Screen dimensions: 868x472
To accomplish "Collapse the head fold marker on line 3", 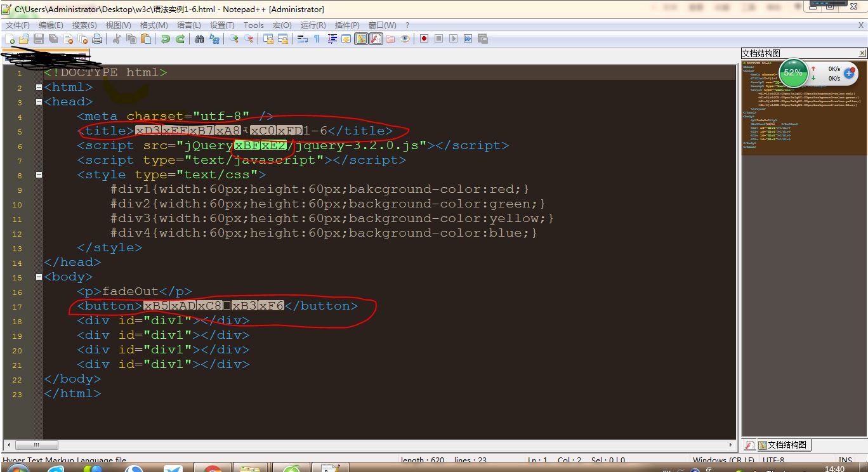I will [39, 102].
